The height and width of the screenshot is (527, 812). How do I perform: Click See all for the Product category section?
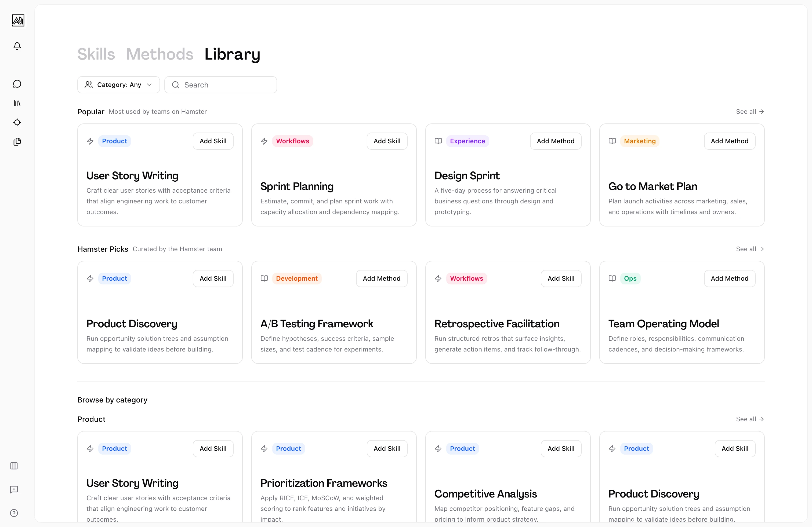pos(749,419)
